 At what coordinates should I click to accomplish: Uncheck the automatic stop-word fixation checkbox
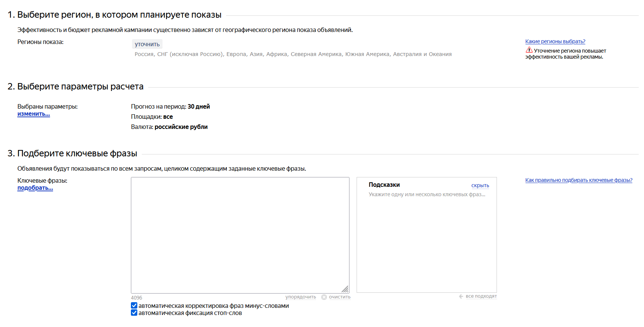pyautogui.click(x=134, y=313)
